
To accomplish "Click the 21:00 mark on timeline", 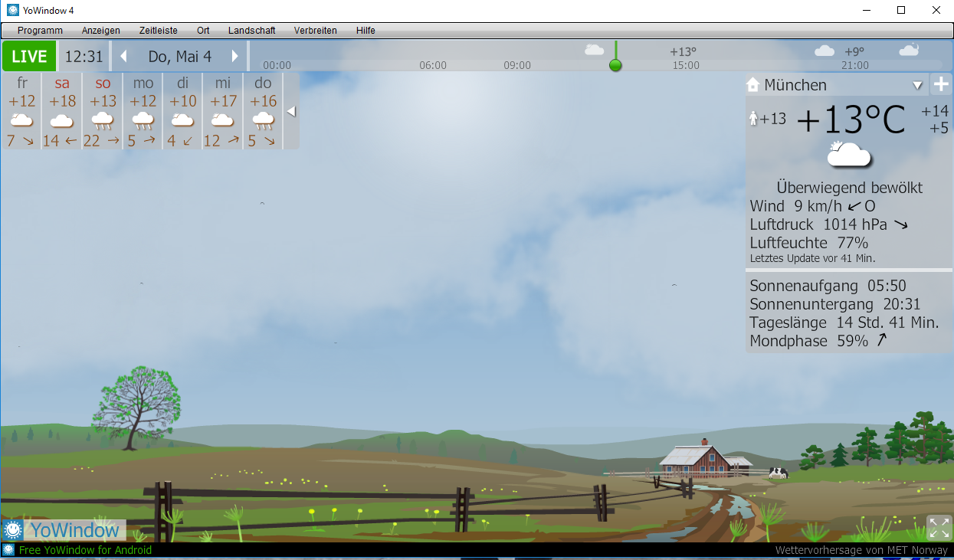I will tap(854, 66).
